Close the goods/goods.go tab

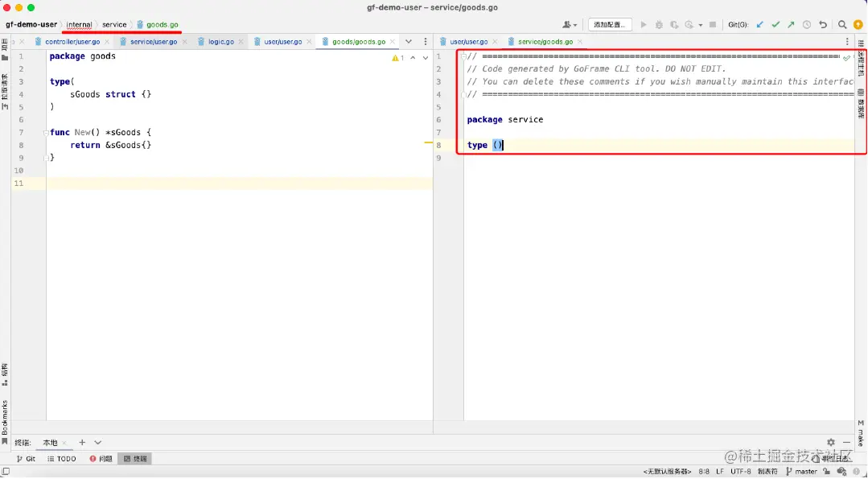point(393,42)
